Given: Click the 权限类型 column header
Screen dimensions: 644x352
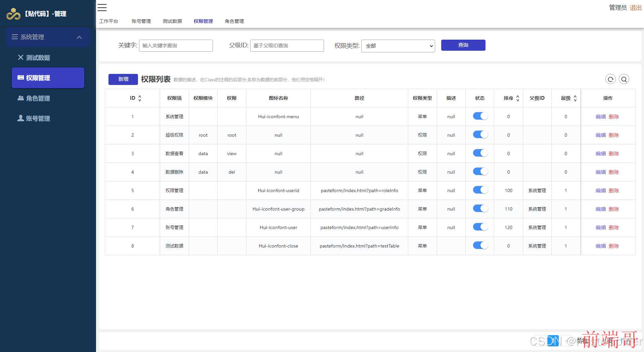Looking at the screenshot, I should coord(422,98).
